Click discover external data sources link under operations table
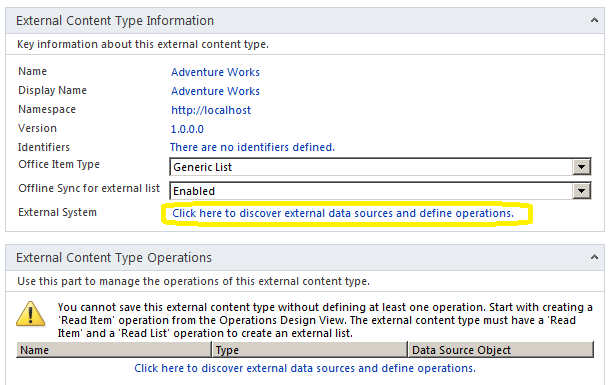The width and height of the screenshot is (612, 385). [305, 368]
